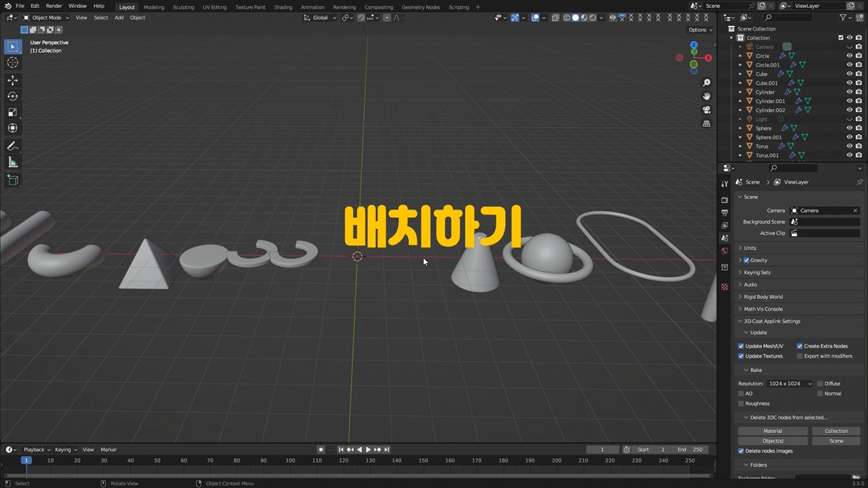Expand the Units panel

pyautogui.click(x=749, y=248)
